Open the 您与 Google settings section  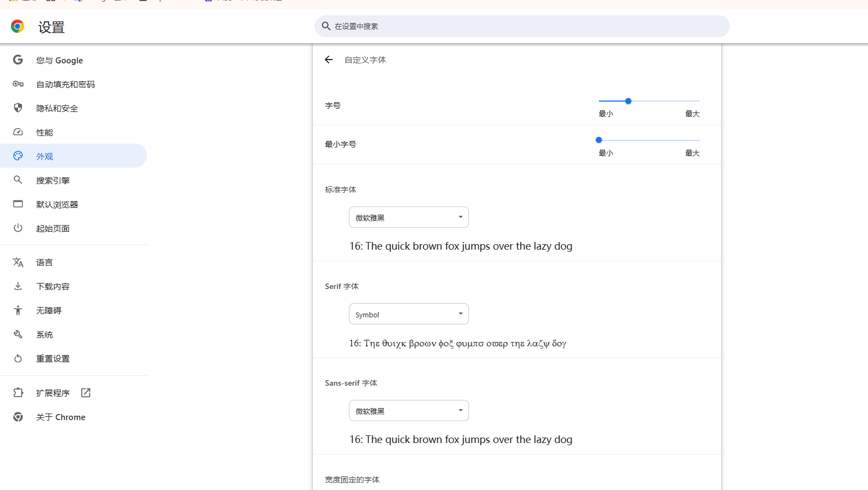tap(74, 60)
